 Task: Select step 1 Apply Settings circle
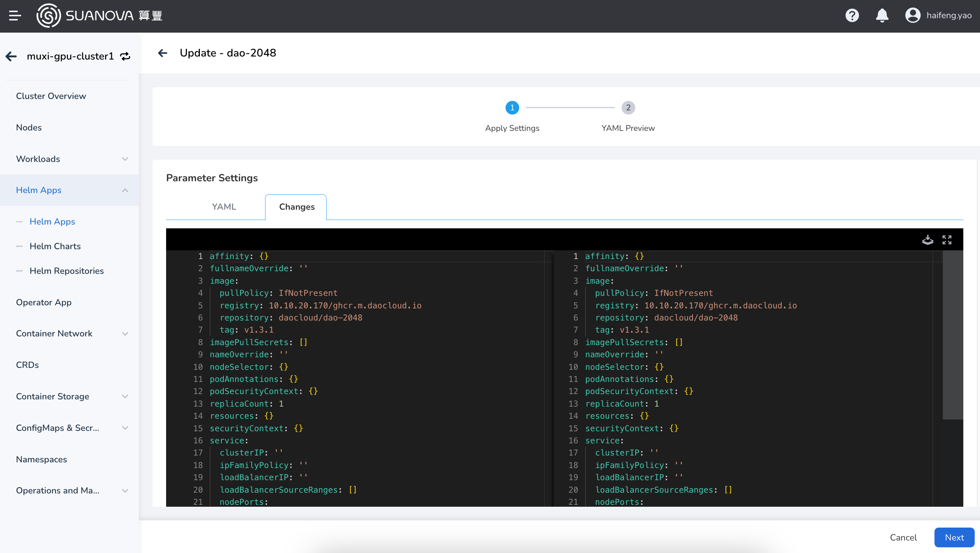coord(512,108)
